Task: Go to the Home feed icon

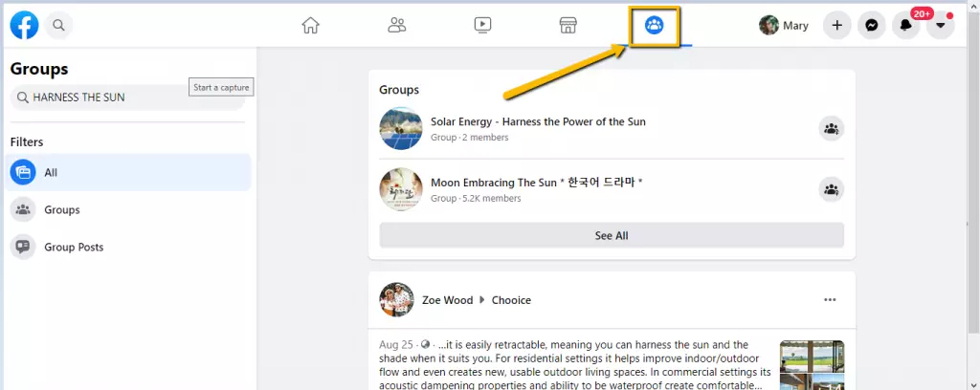Action: pyautogui.click(x=310, y=26)
